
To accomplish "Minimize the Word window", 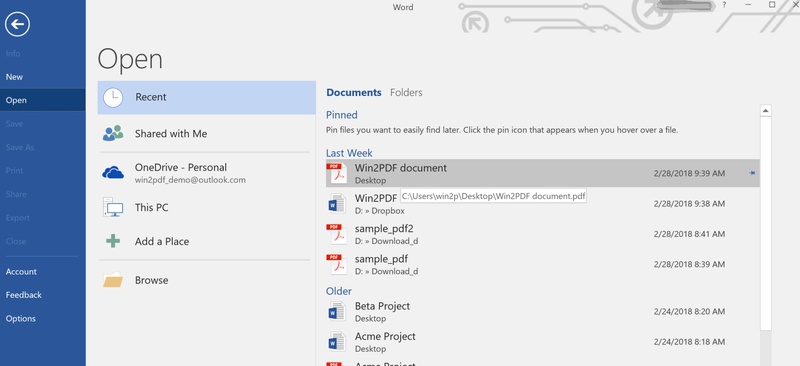I will tap(748, 5).
